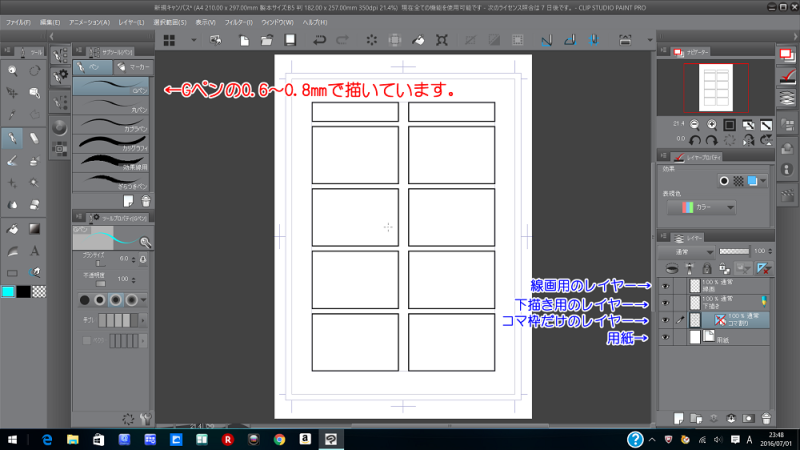The height and width of the screenshot is (450, 800).
Task: Select the Fill bucket tool
Action: point(12,229)
